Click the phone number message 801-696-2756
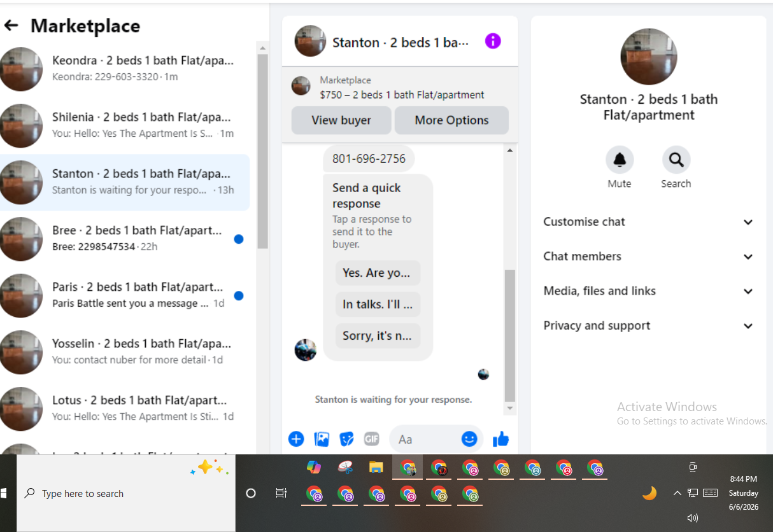 pos(369,159)
